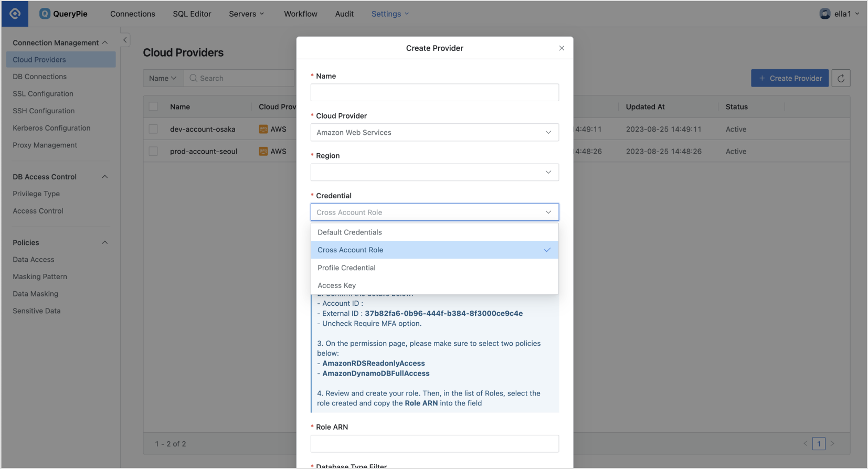This screenshot has width=868, height=469.
Task: Open the Audit tab
Action: pos(344,14)
